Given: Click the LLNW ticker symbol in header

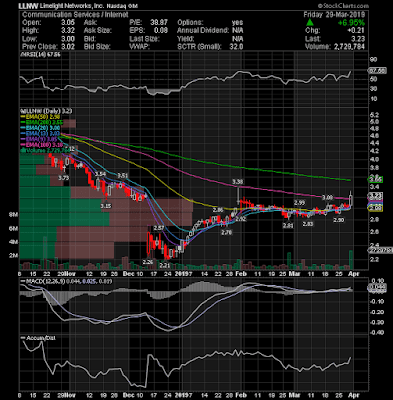Looking at the screenshot, I should tap(28, 6).
